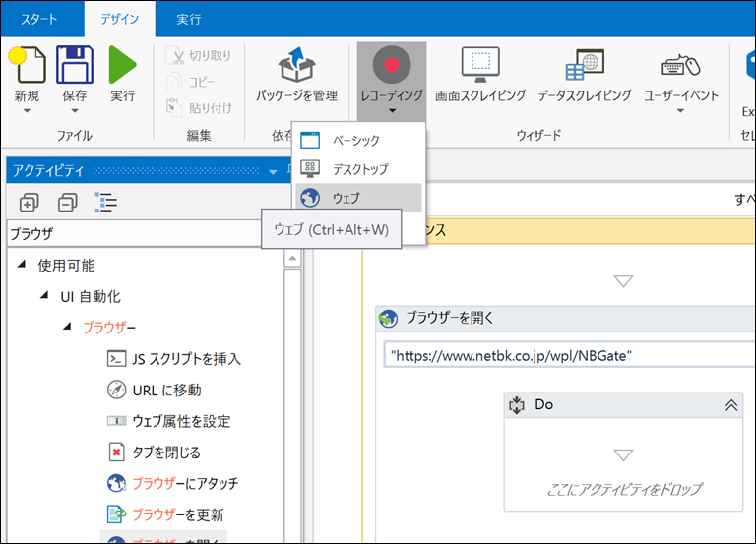Open Data Scraping (データスクレイピング) wizard

coord(585,75)
